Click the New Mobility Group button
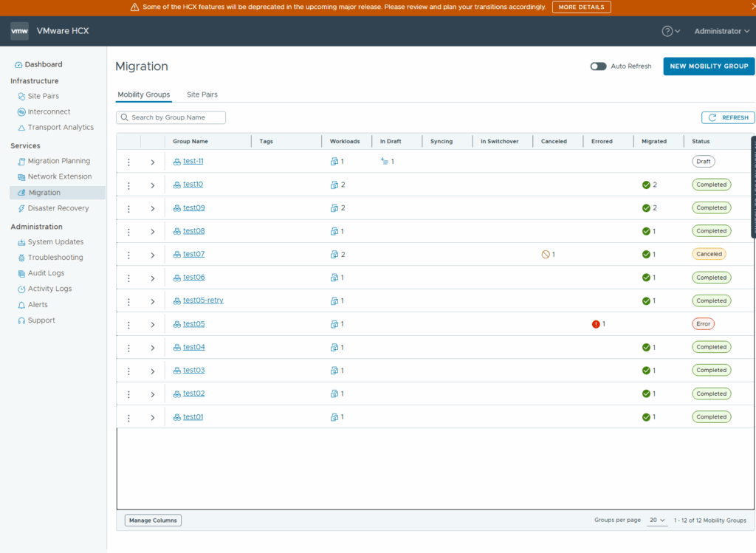The width and height of the screenshot is (756, 553). (709, 66)
